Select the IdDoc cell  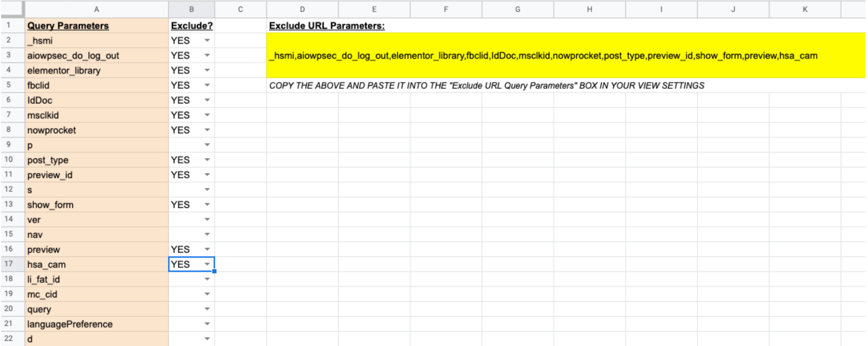point(97,100)
